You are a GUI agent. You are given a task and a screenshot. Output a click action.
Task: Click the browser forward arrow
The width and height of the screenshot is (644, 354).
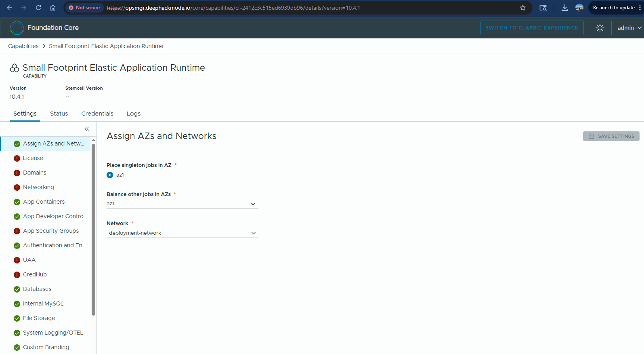point(24,8)
